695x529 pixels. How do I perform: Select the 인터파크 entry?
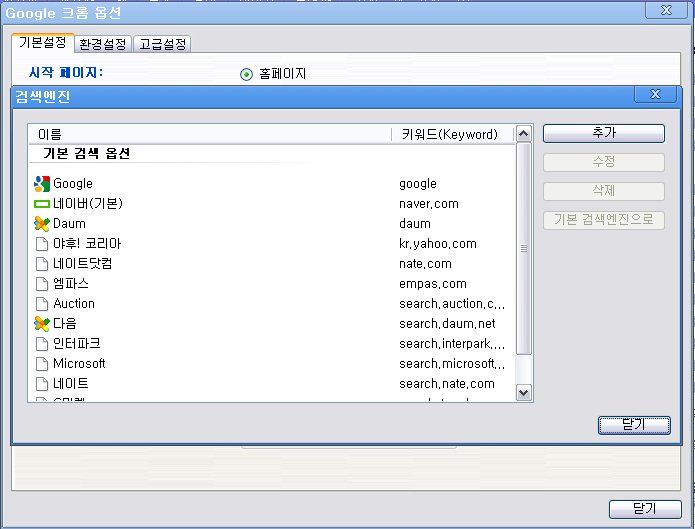[77, 343]
